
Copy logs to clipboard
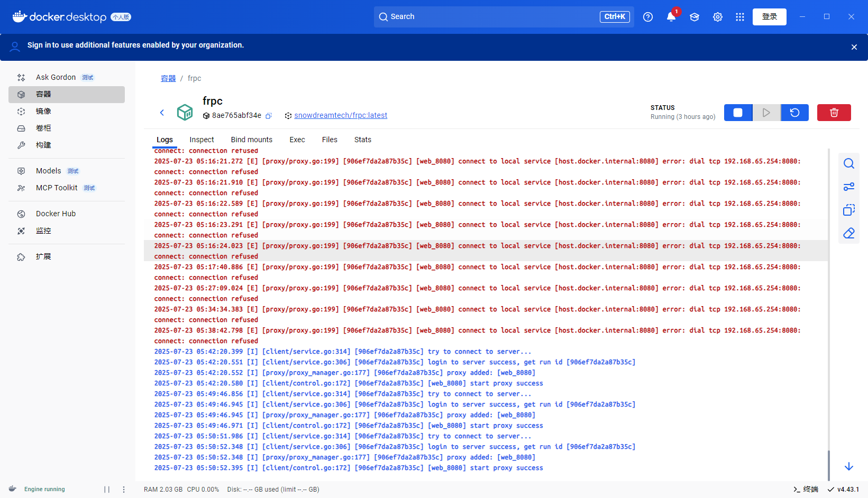848,210
